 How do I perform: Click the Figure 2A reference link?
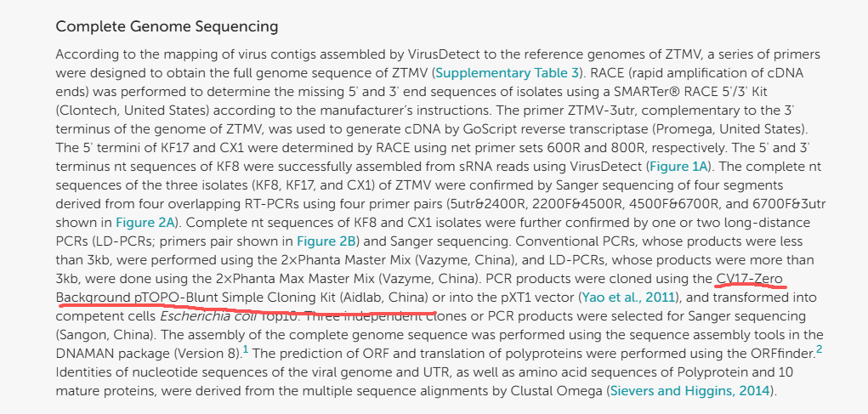point(145,222)
